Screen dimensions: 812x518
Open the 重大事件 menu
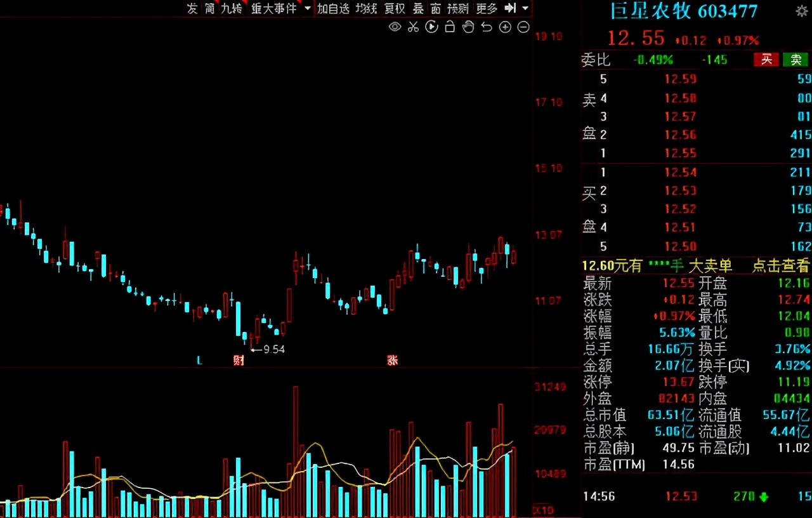click(274, 8)
